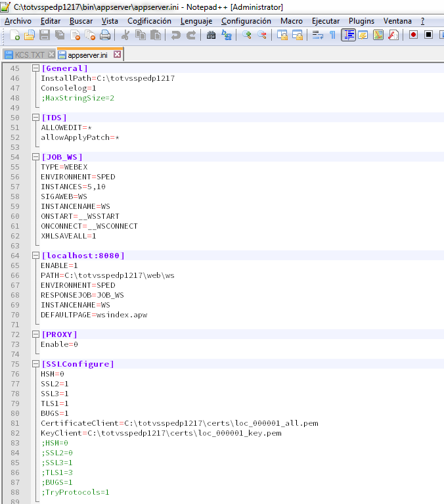The width and height of the screenshot is (444, 504).
Task: Open Find with binoculars icon
Action: 211,35
